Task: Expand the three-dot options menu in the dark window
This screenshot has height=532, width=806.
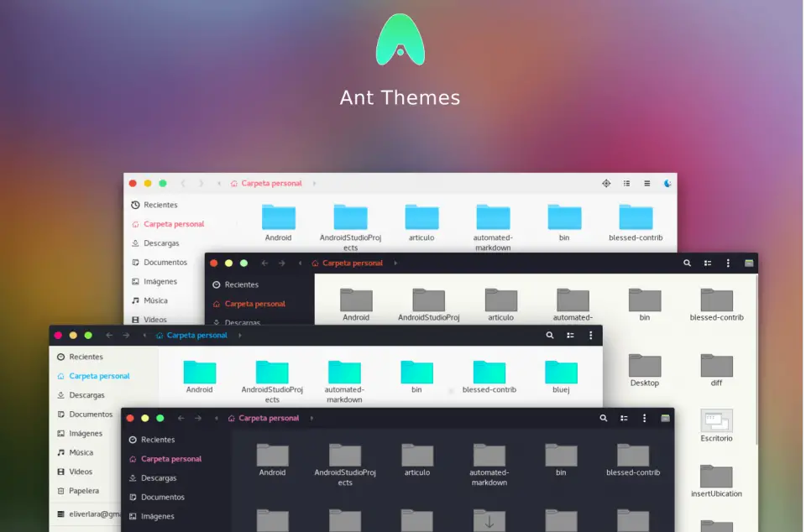Action: click(x=727, y=263)
